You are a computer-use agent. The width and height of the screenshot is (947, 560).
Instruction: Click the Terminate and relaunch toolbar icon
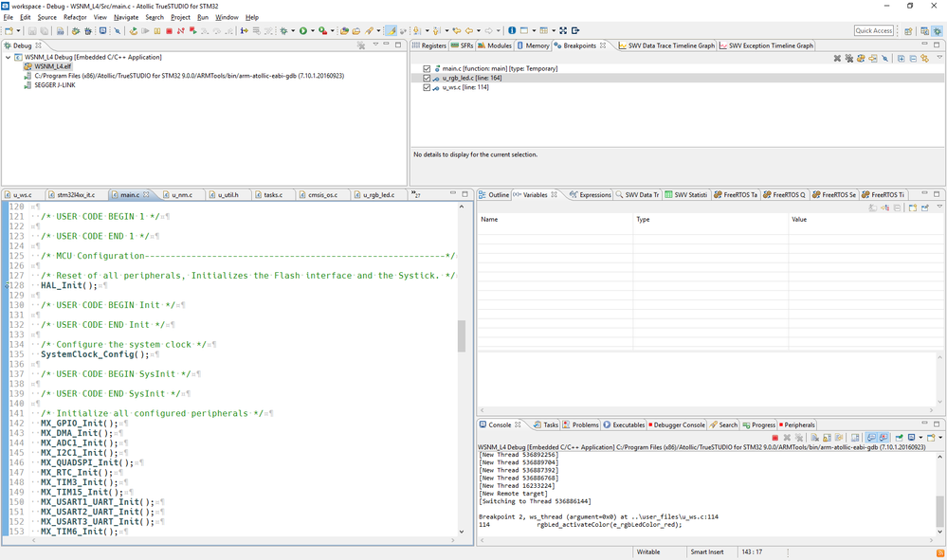point(193,30)
